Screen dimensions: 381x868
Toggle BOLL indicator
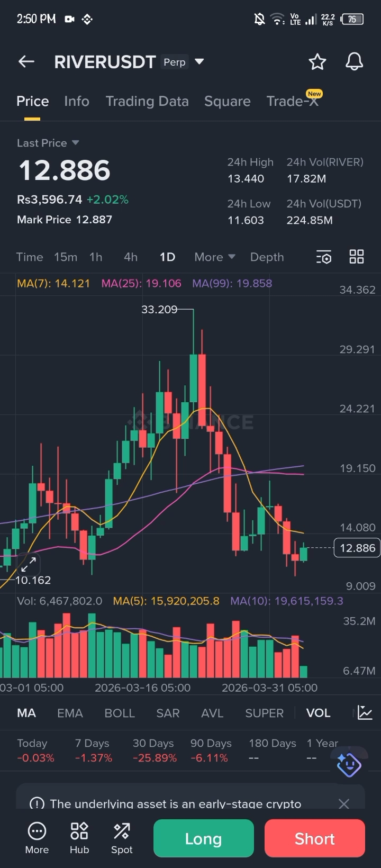(120, 713)
